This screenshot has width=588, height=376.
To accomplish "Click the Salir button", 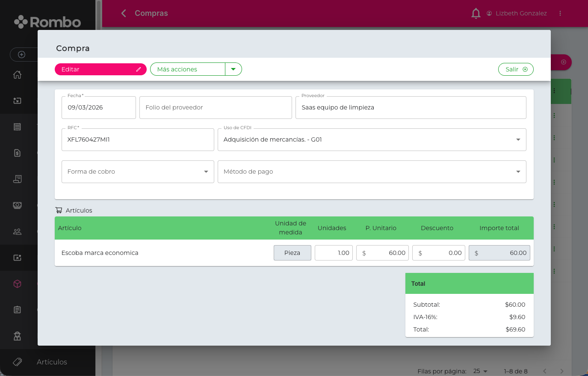I will point(515,69).
